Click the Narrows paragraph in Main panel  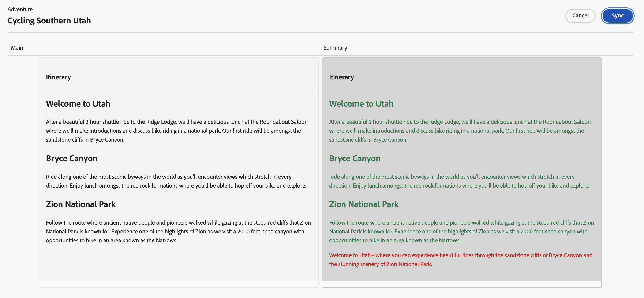178,231
